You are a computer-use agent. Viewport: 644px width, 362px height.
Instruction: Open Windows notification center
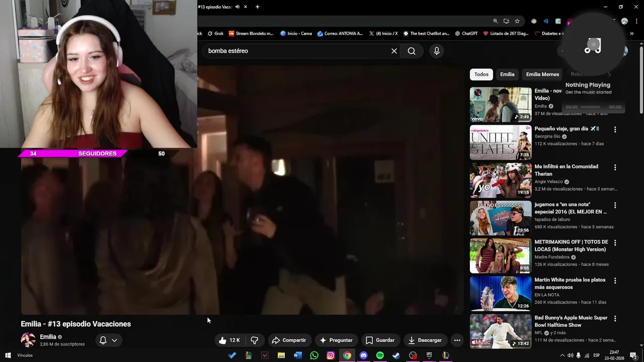point(633,355)
